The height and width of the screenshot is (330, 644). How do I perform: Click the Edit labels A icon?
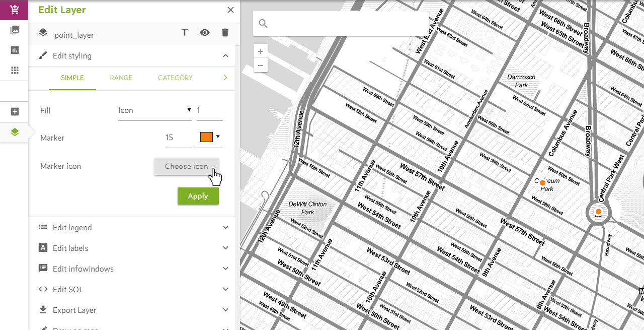pyautogui.click(x=43, y=248)
